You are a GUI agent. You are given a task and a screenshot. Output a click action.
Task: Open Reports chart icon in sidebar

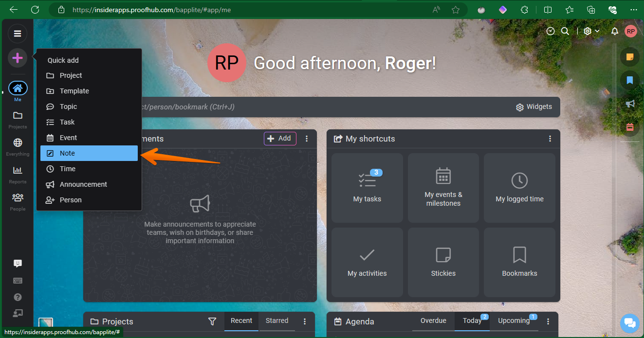(x=18, y=174)
